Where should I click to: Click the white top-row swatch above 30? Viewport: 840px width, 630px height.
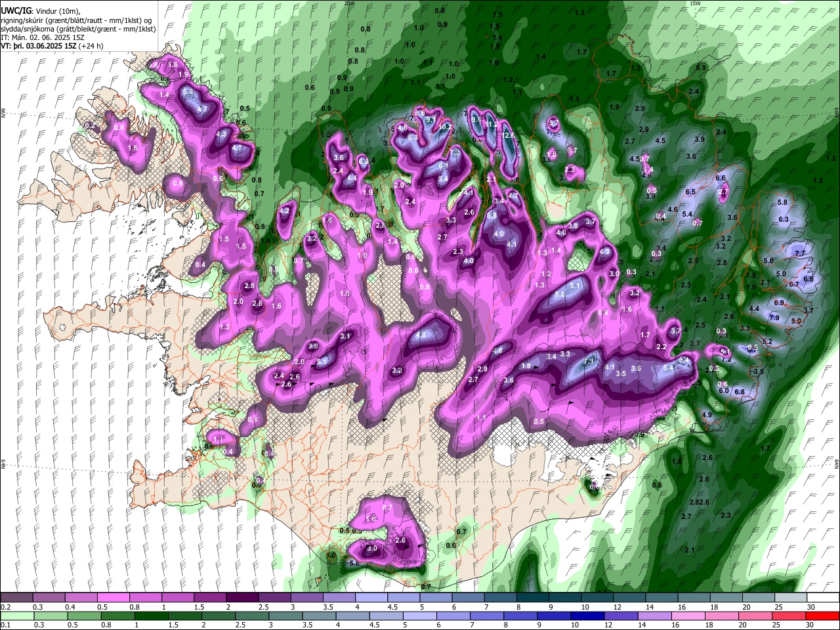click(x=822, y=598)
